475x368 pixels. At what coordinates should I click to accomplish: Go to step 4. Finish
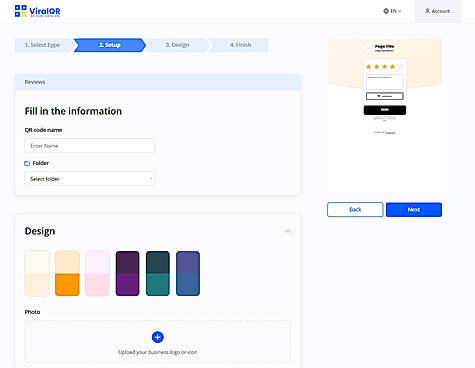click(x=240, y=45)
